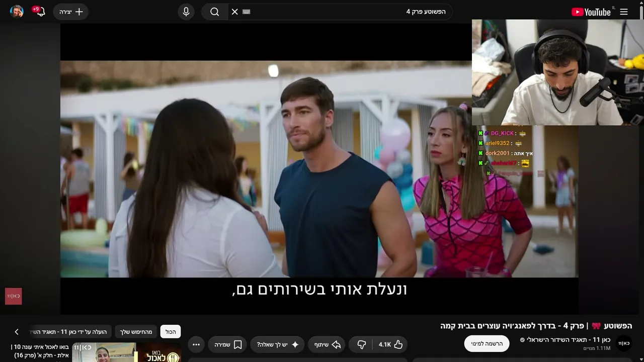Screen dimensions: 644x362
Task: Open video titled בואו לאכול איתי עונה 10
Action: pyautogui.click(x=40, y=351)
